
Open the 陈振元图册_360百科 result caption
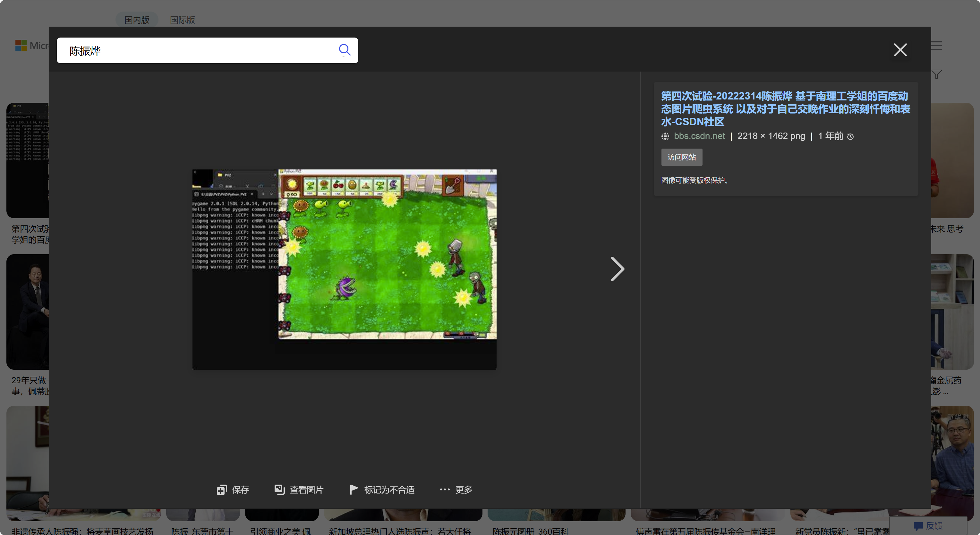(x=530, y=531)
